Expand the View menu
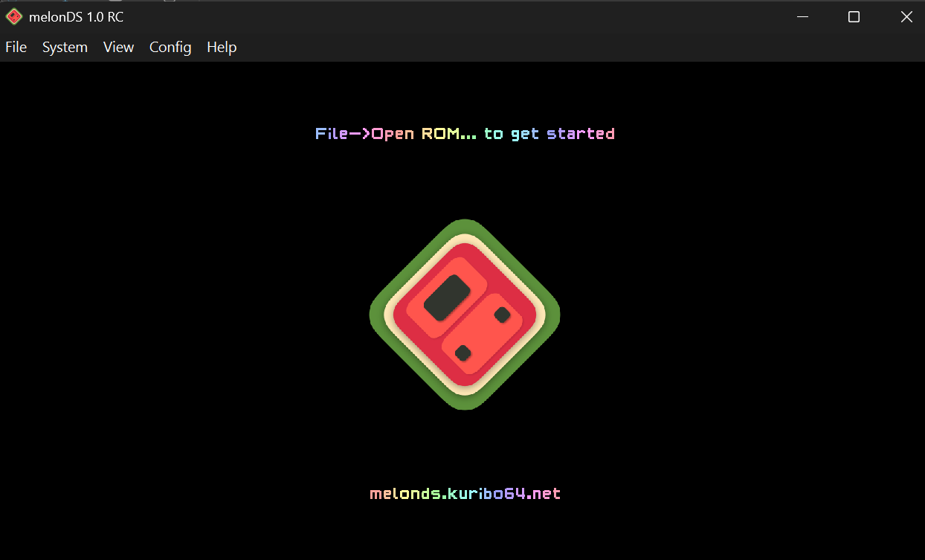925x560 pixels. pos(118,47)
